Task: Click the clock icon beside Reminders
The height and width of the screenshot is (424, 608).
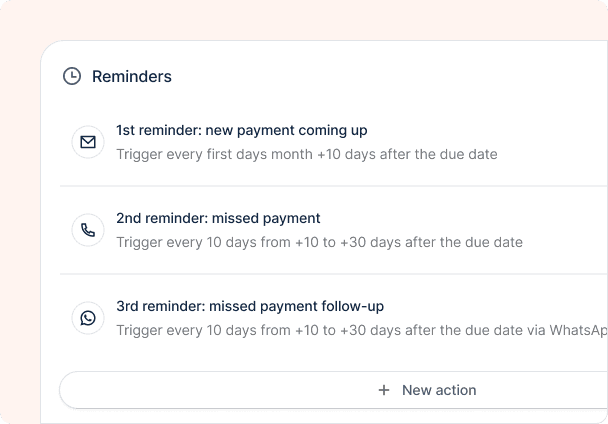Action: pos(72,76)
